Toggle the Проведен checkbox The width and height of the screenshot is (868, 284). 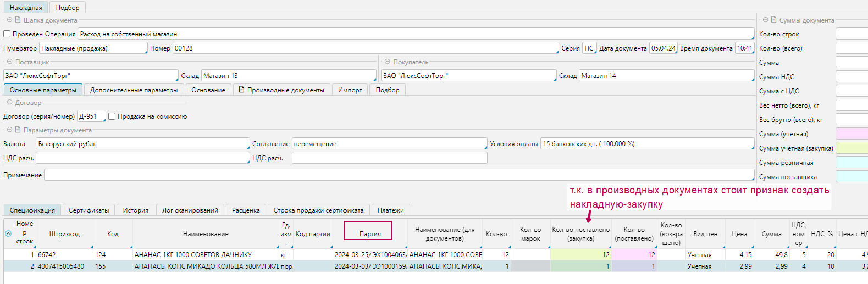(x=7, y=34)
